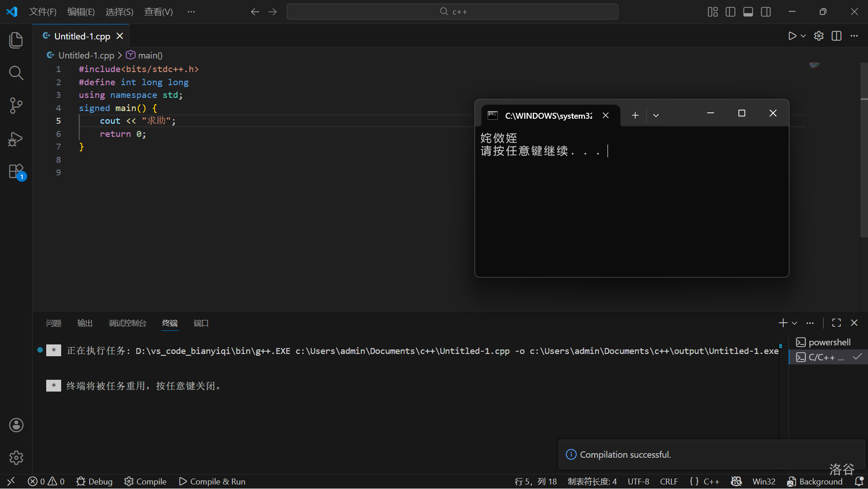Click the Manage gear in activity bar
Screen dimensions: 868x489
click(16, 458)
